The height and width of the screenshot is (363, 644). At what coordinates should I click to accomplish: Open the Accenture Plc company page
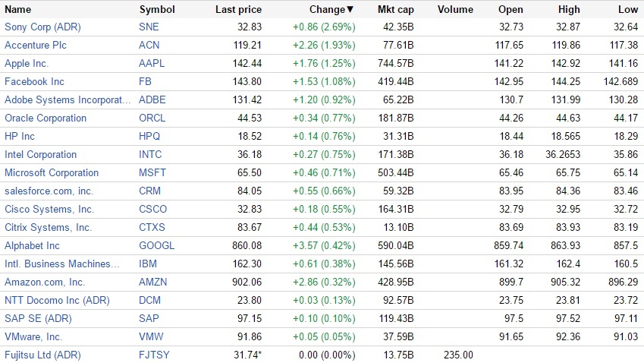[36, 45]
